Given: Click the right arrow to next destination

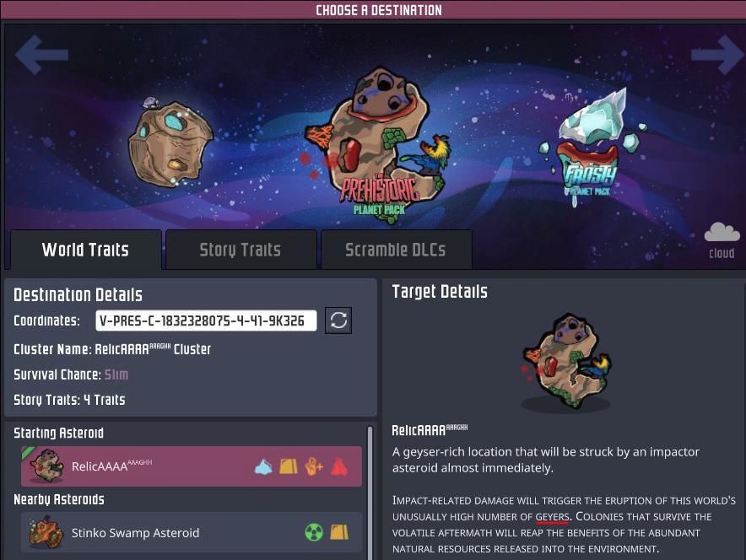Looking at the screenshot, I should click(718, 54).
